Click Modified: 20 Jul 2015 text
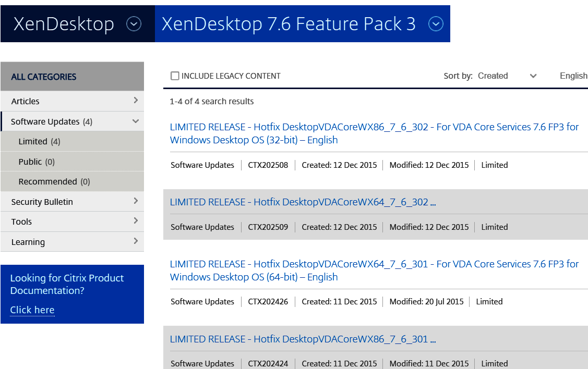This screenshot has width=588, height=369. click(426, 302)
